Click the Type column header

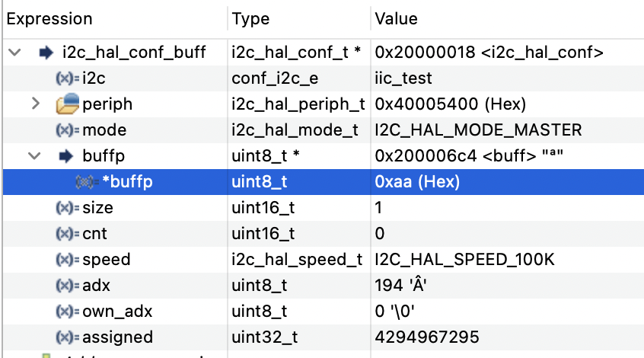tap(250, 19)
